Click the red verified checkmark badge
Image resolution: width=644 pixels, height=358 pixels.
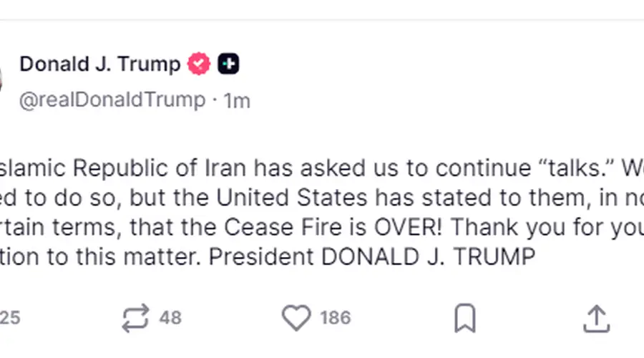click(x=199, y=64)
